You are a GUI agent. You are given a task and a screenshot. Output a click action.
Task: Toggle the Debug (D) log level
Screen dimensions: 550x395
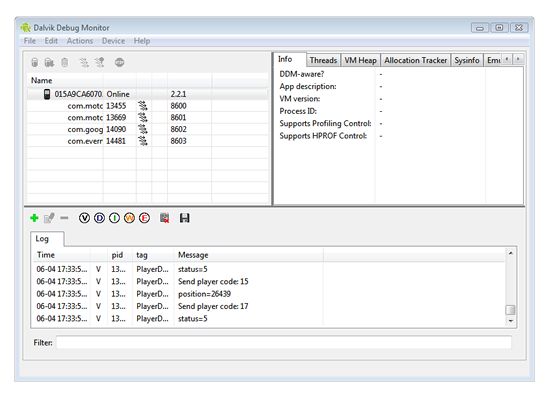99,218
